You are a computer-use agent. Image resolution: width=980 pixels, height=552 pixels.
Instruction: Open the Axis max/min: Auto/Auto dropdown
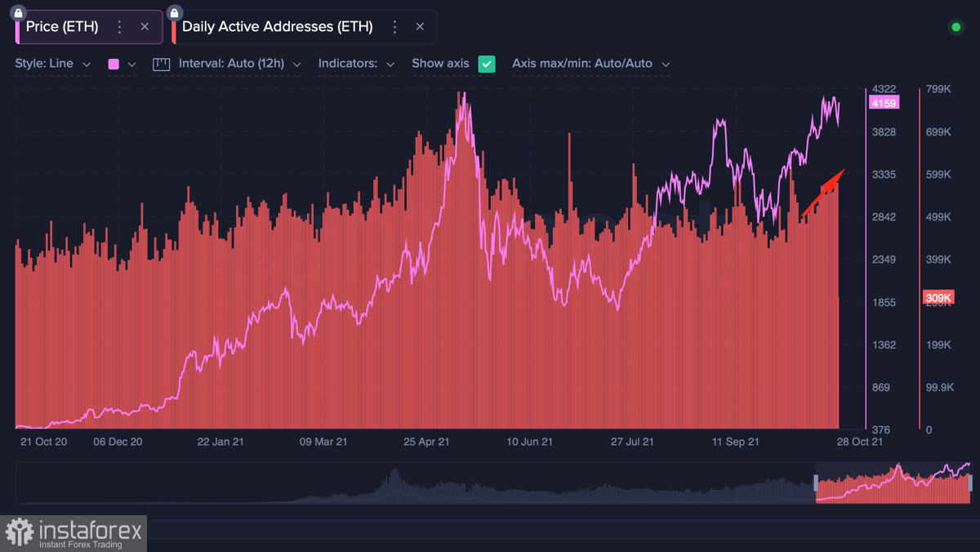(x=591, y=63)
